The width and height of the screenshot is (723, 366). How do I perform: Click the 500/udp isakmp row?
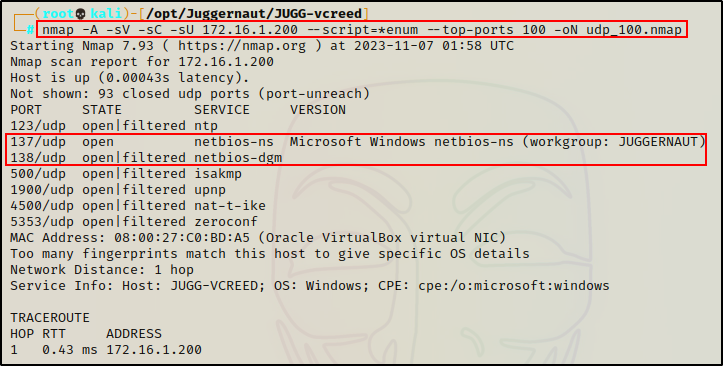point(126,174)
